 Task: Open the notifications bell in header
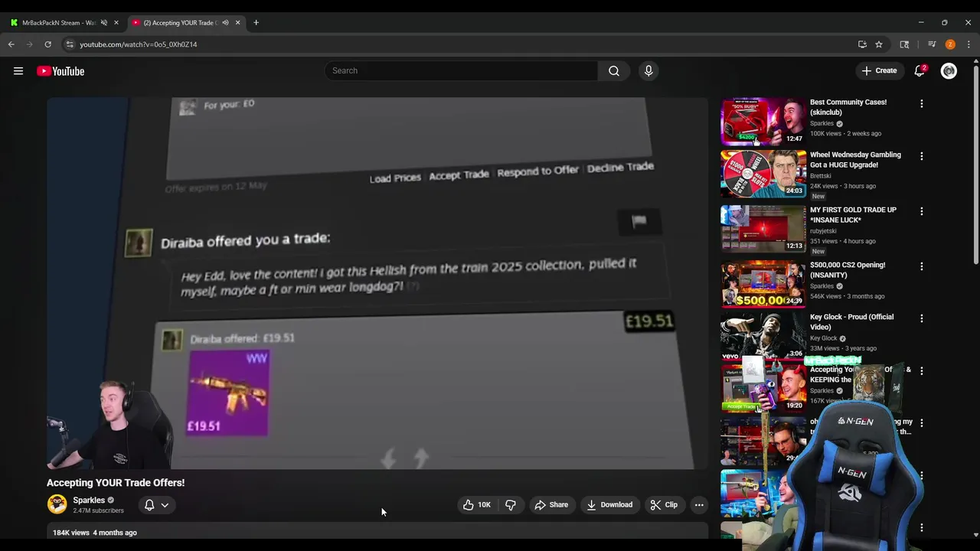920,70
